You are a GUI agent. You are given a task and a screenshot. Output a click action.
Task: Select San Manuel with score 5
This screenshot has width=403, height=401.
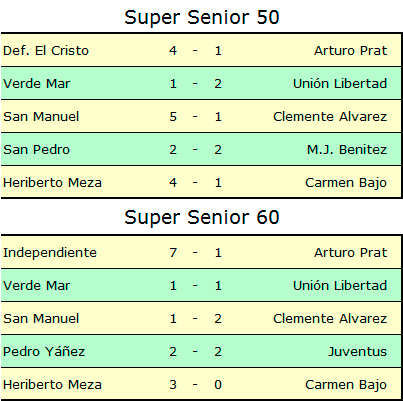click(x=41, y=117)
